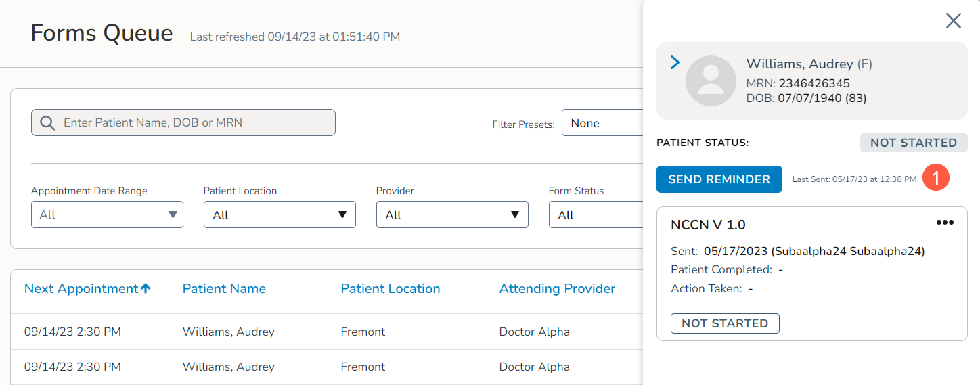Screen dimensions: 980x385
Task: Expand patient card with the blue chevron
Action: point(674,63)
